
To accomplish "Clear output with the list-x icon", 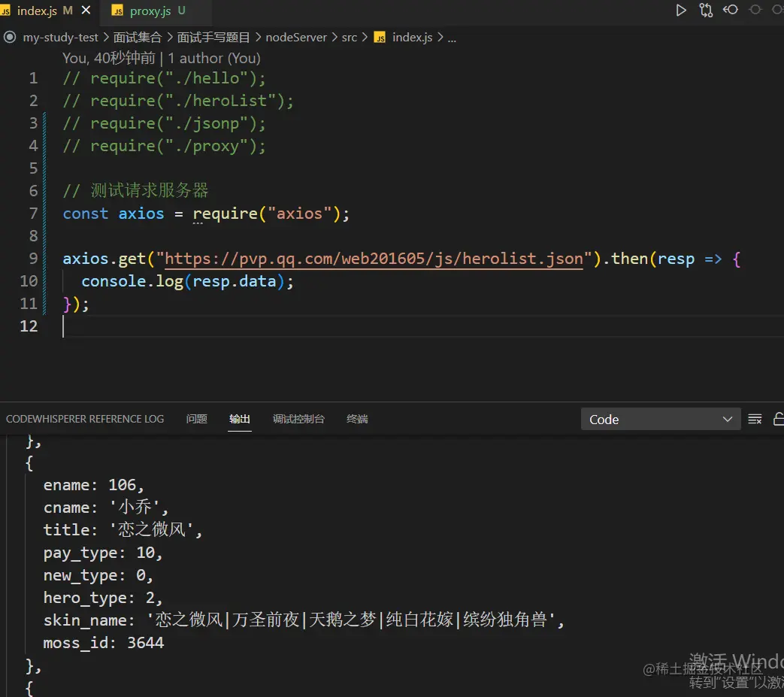I will [755, 419].
